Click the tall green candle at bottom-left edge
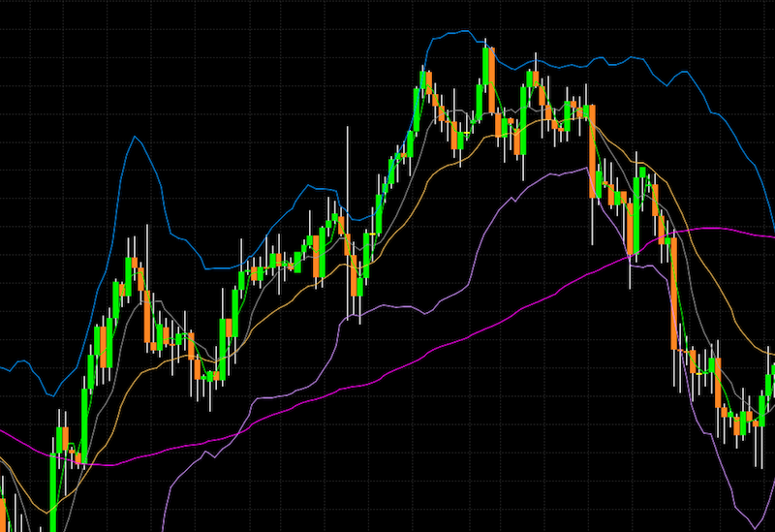 53,489
